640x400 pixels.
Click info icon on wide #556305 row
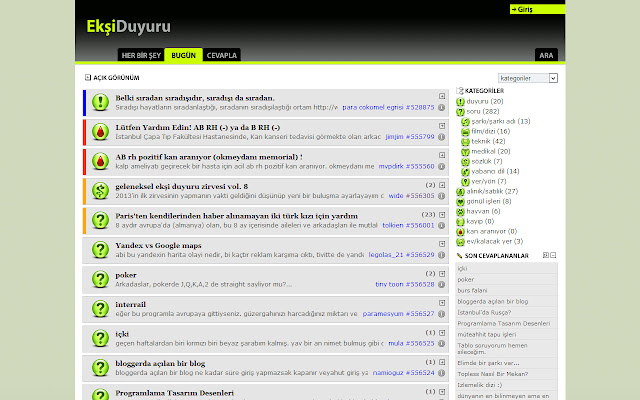point(442,196)
